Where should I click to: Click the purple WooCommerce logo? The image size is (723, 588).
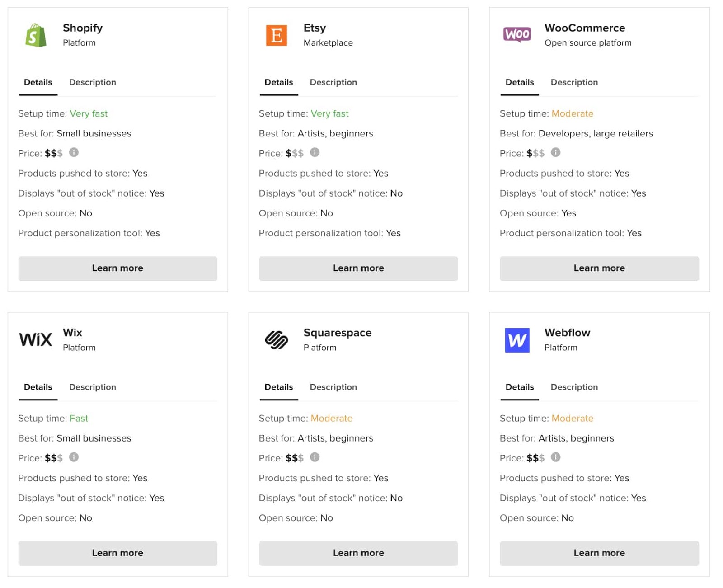(x=517, y=34)
